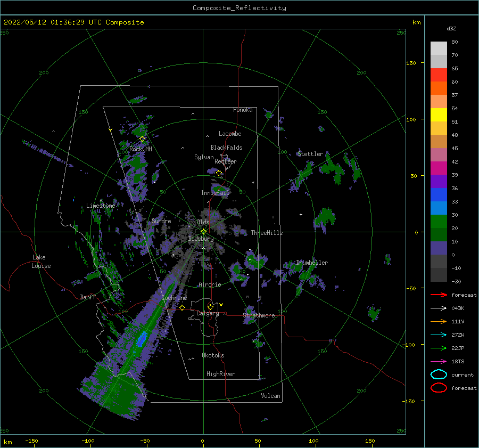Click the cyan current ellipse legend icon

[439, 374]
